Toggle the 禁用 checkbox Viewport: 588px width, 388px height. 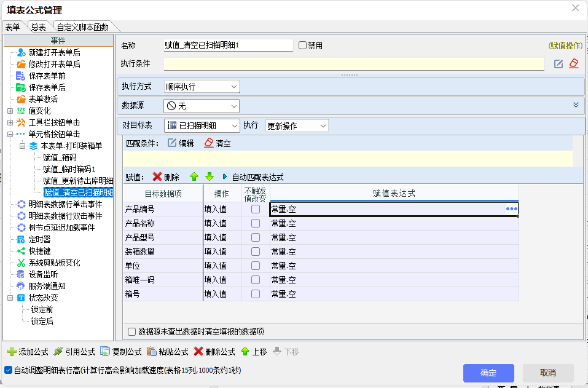303,46
